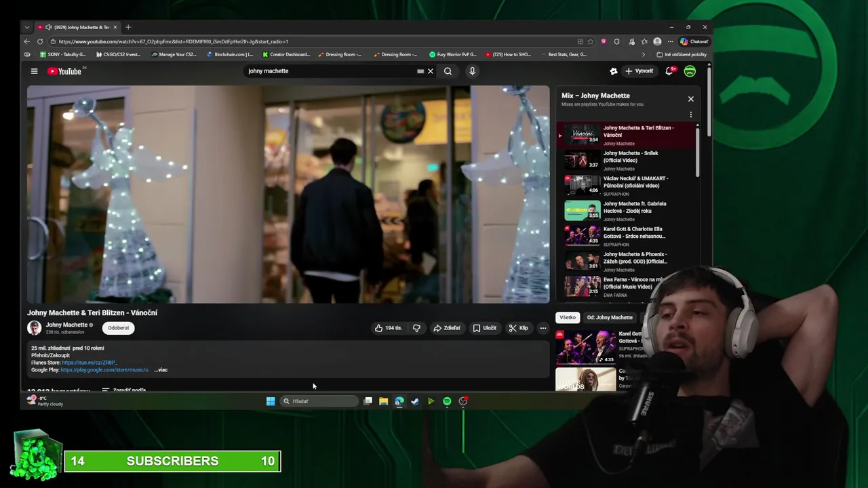Click the taskbar Hľadať search box
868x488 pixels.
pos(319,401)
